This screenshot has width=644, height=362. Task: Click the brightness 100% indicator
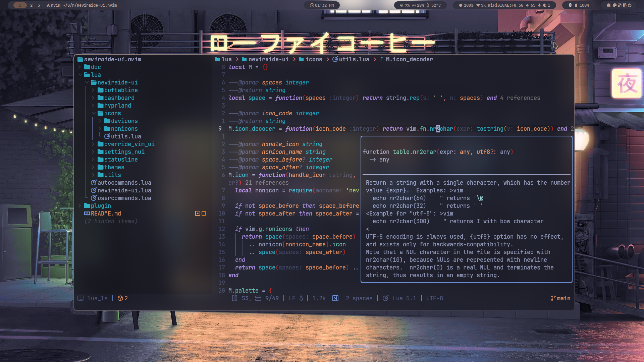(x=466, y=5)
